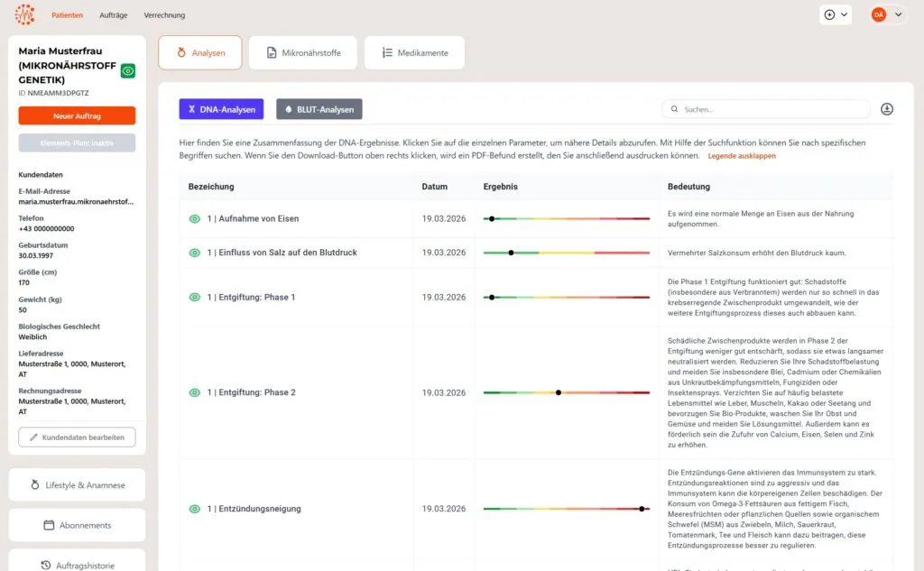Viewport: 924px width, 571px height.
Task: Click into the Suchen search field
Action: 772,109
